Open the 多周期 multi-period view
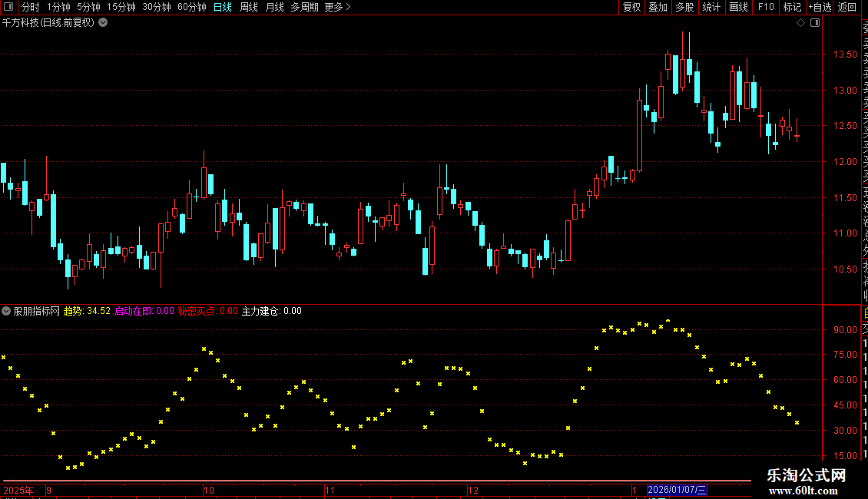This screenshot has width=868, height=499. coord(304,7)
